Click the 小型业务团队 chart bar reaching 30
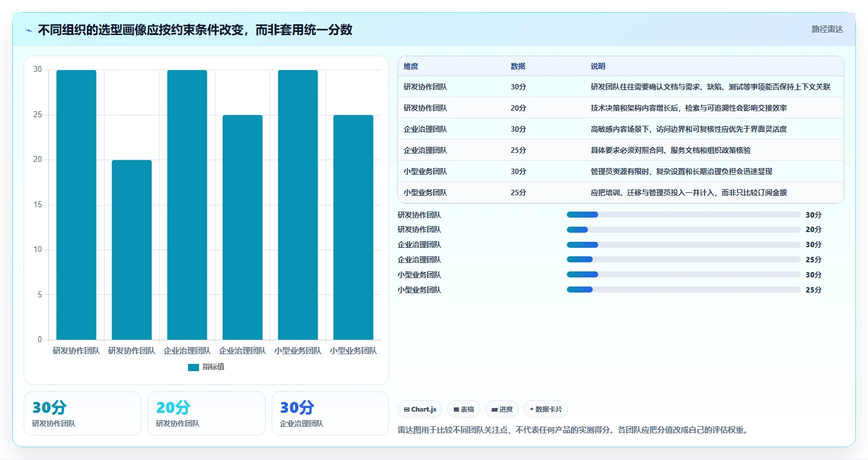Viewport: 868px width, 460px height. click(x=298, y=205)
